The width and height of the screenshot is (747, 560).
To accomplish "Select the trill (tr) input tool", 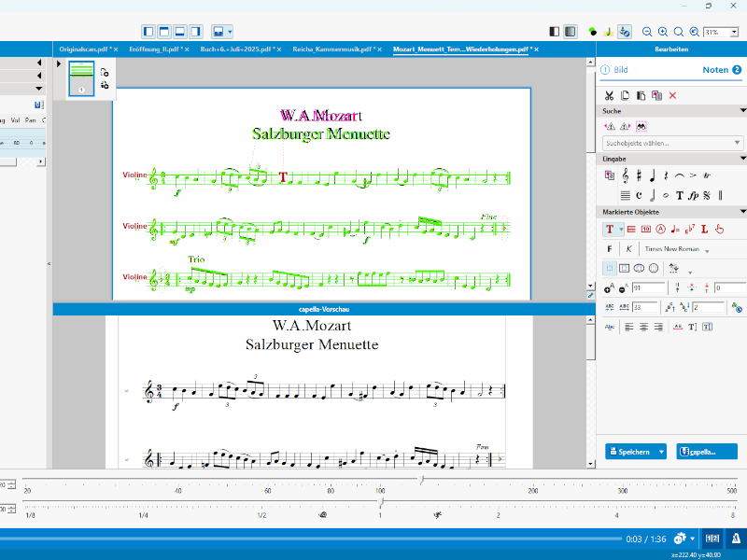I will (x=707, y=175).
